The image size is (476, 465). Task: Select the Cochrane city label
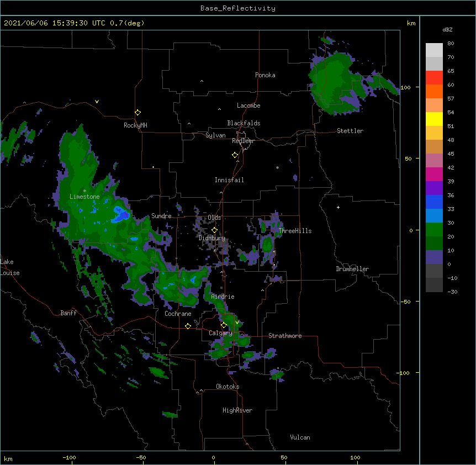(178, 314)
